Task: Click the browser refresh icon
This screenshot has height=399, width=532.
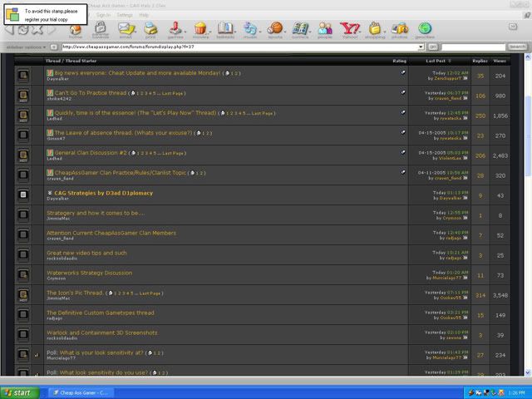Action: [23, 30]
